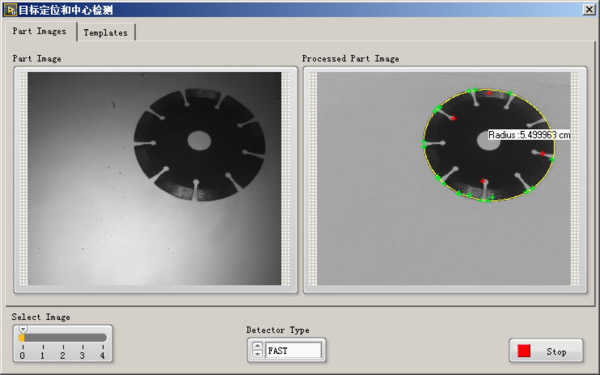Image resolution: width=600 pixels, height=375 pixels.
Task: Click the red marker near radius line end
Action: pos(543,153)
